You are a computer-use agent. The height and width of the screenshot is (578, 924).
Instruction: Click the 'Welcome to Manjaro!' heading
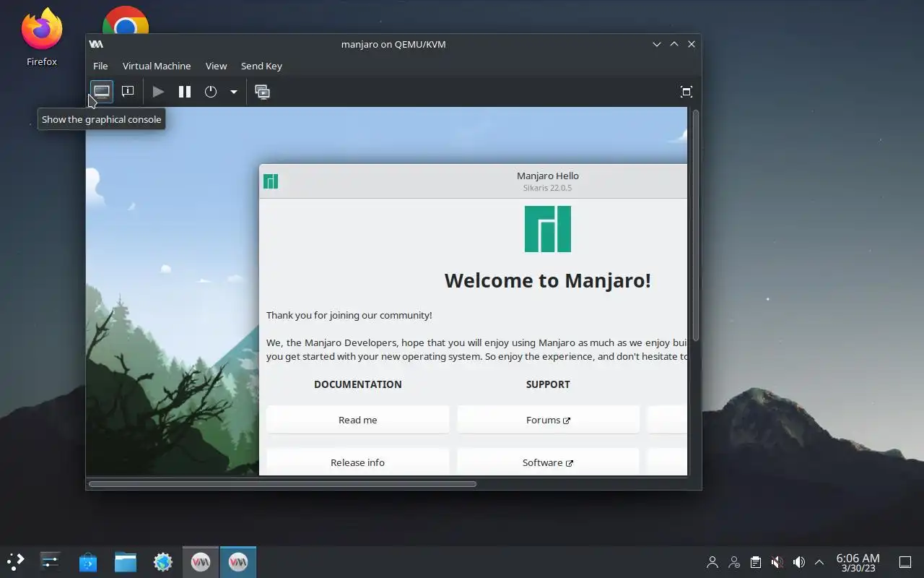(548, 280)
